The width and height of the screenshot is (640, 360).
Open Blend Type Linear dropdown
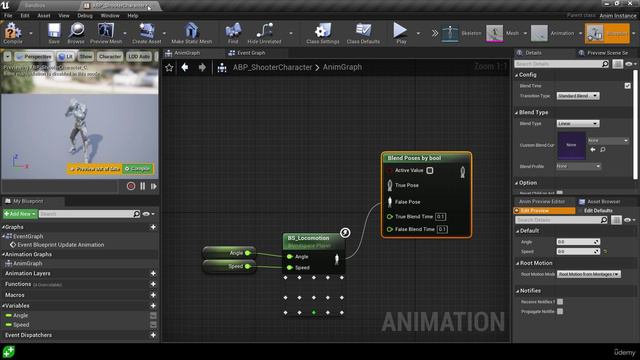coord(578,124)
